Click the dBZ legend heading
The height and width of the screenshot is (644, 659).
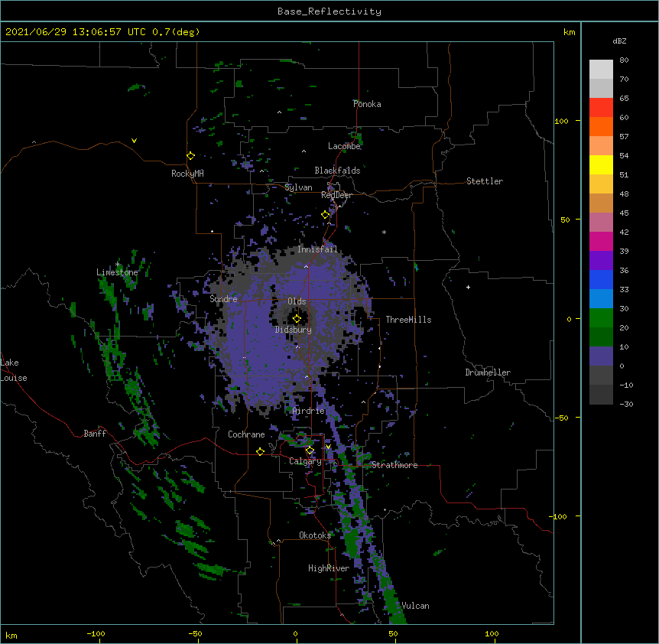[x=619, y=41]
